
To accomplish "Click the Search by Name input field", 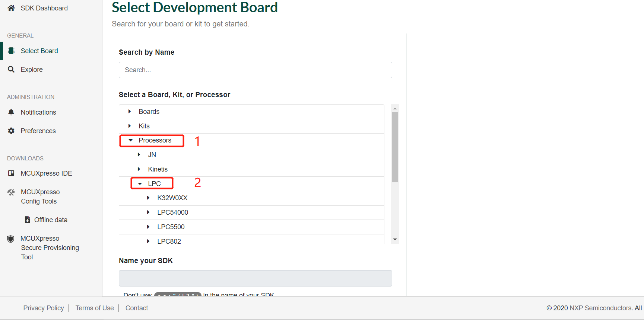I will point(255,70).
